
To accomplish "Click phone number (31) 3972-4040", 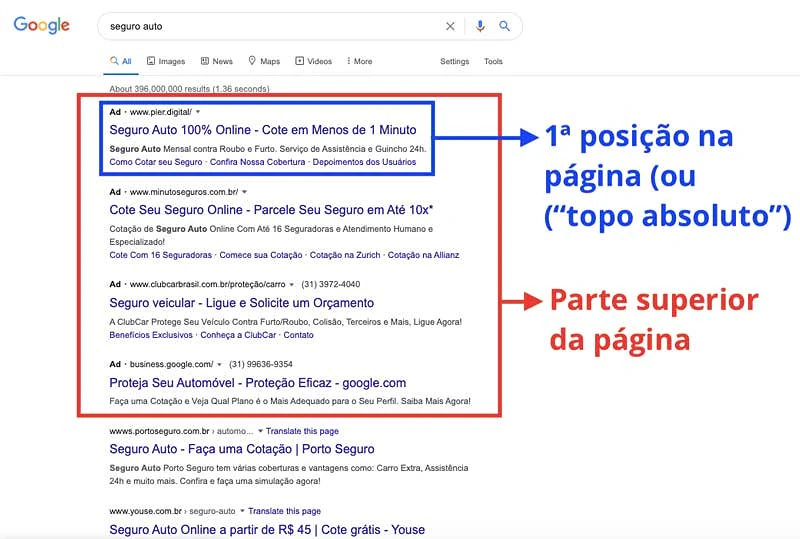I will [x=331, y=284].
